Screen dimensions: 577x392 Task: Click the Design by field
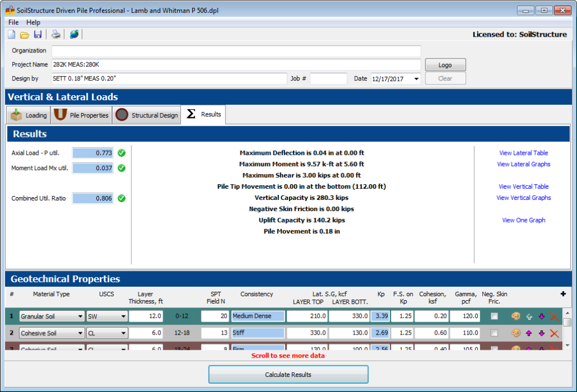[x=169, y=78]
